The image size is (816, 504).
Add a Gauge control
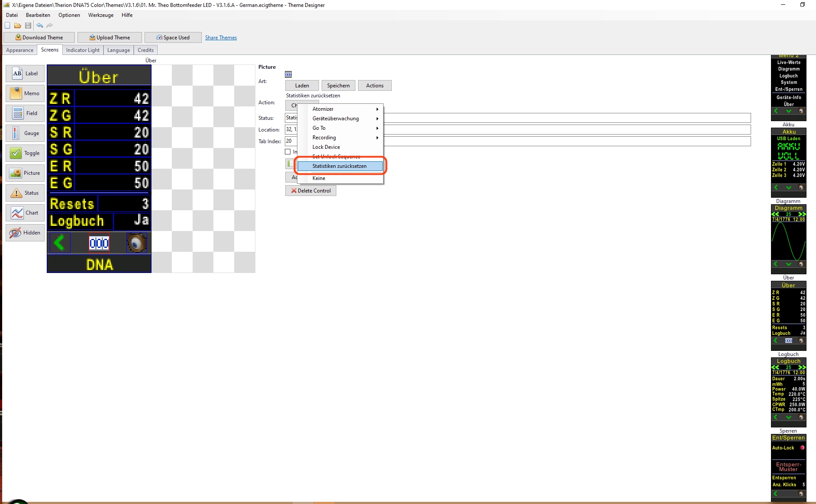(x=25, y=133)
